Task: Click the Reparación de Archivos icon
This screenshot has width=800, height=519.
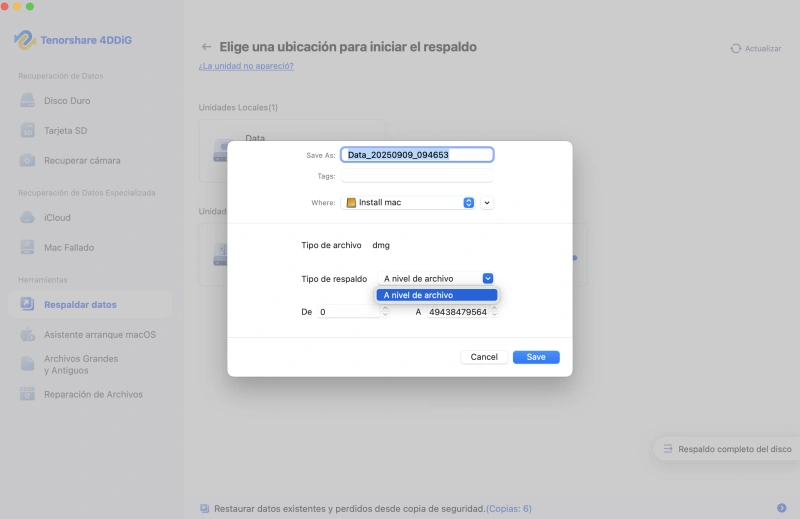Action: (27, 394)
